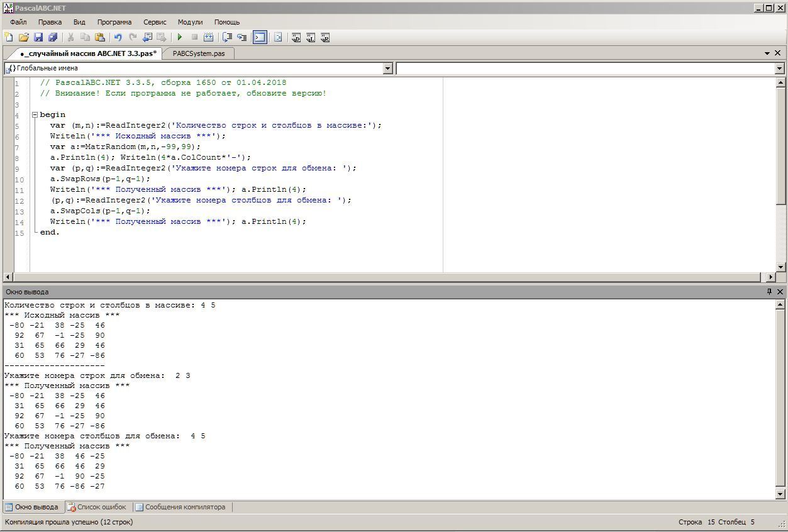Screen dimensions: 788x532
Task: Expand the empty member list dropdown
Action: click(x=780, y=68)
